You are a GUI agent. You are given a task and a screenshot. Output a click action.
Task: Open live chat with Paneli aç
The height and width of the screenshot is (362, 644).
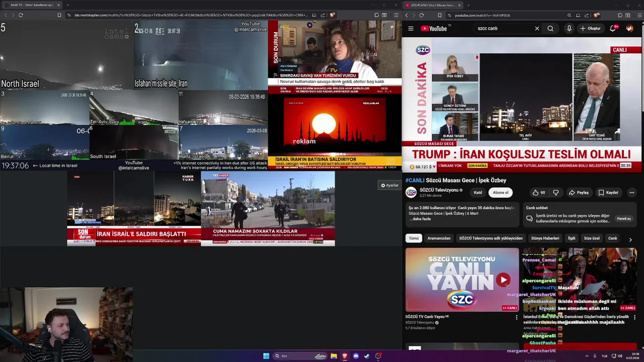click(624, 219)
